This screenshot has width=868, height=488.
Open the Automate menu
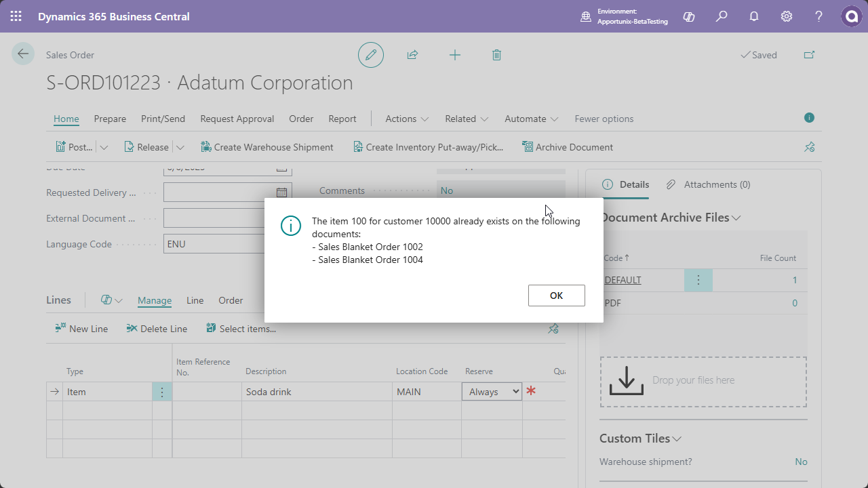tap(532, 119)
